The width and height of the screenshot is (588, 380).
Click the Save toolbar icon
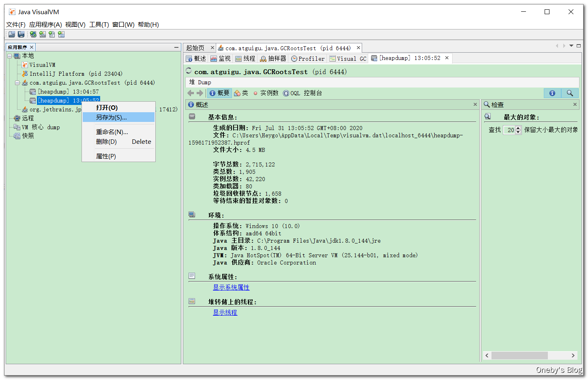21,34
